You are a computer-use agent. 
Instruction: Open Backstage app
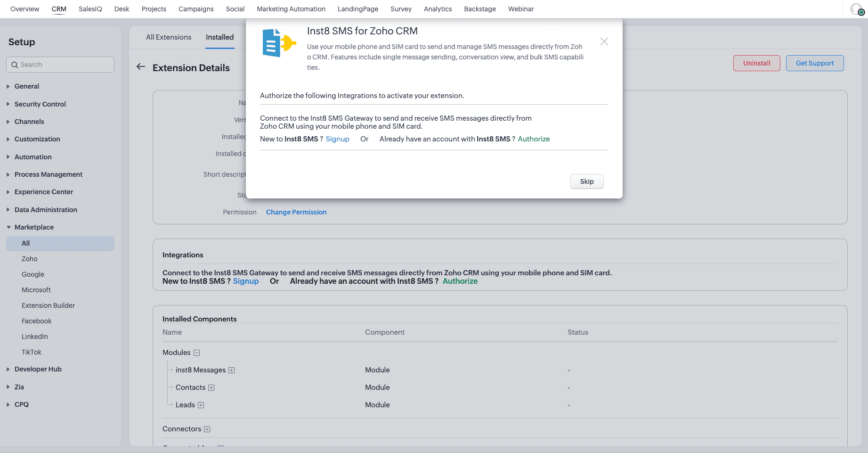480,9
